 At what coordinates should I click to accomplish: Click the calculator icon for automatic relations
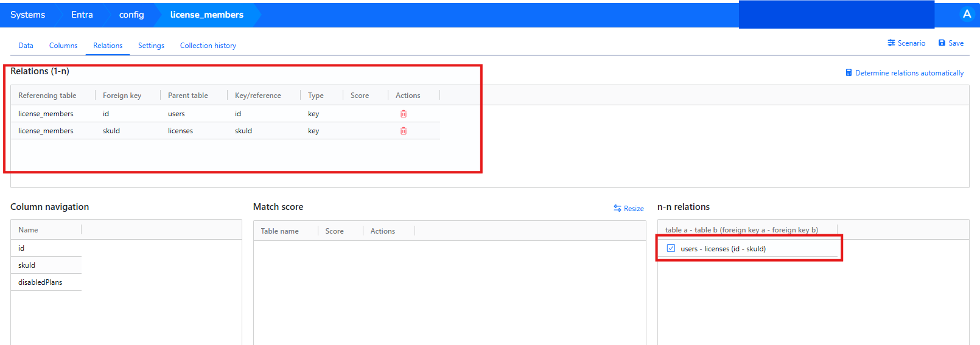click(x=849, y=73)
